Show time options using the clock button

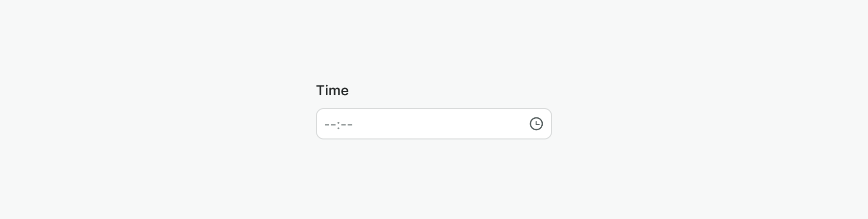click(x=536, y=124)
